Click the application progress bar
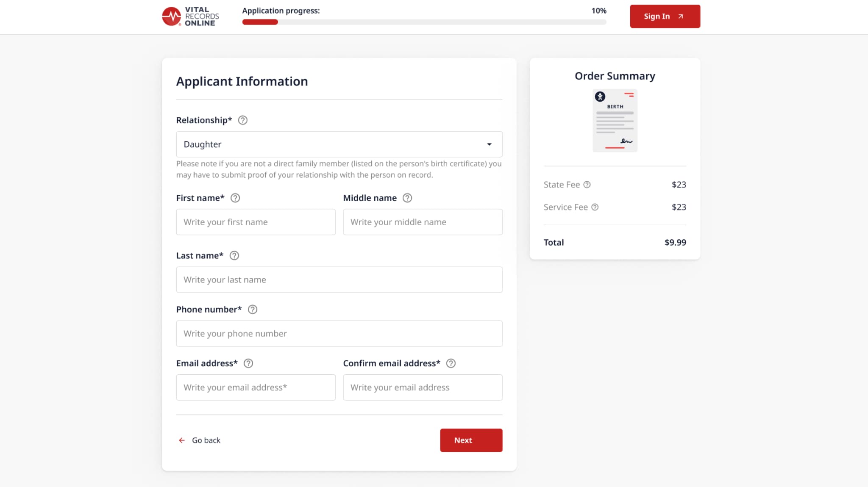The width and height of the screenshot is (868, 487). pos(424,22)
